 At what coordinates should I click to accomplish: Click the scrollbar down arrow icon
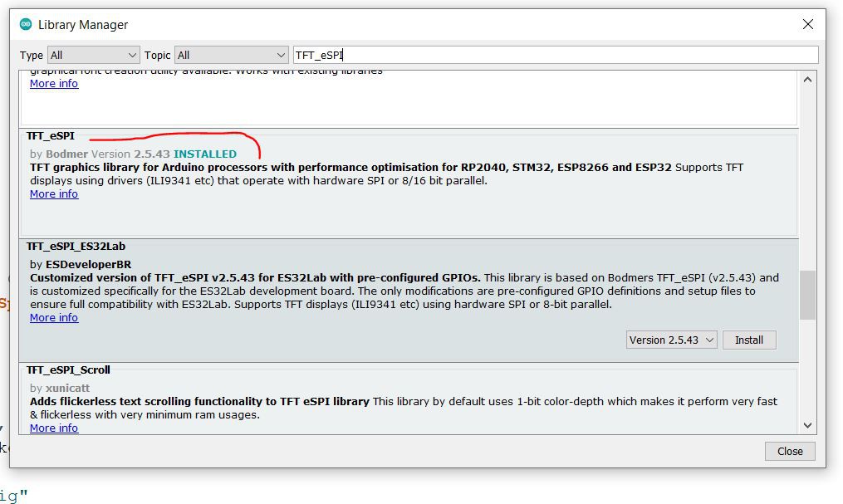807,425
